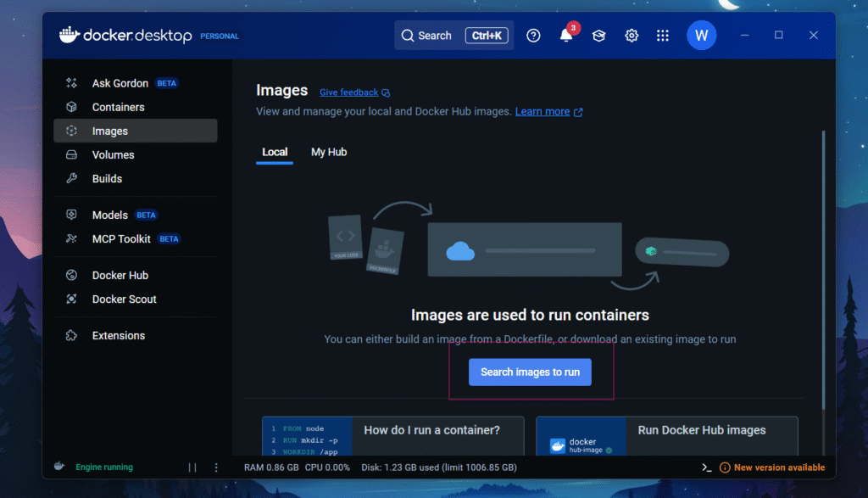Click the user avatar labeled W
868x498 pixels.
coord(701,36)
